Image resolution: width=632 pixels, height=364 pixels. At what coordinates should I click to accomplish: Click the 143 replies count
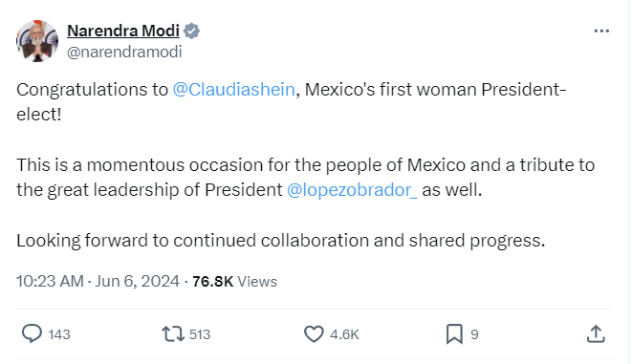coord(59,334)
